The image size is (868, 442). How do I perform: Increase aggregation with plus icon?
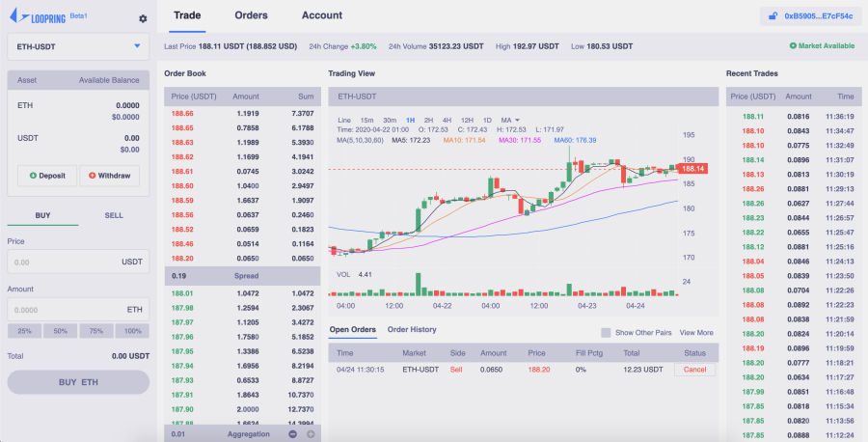click(x=311, y=434)
